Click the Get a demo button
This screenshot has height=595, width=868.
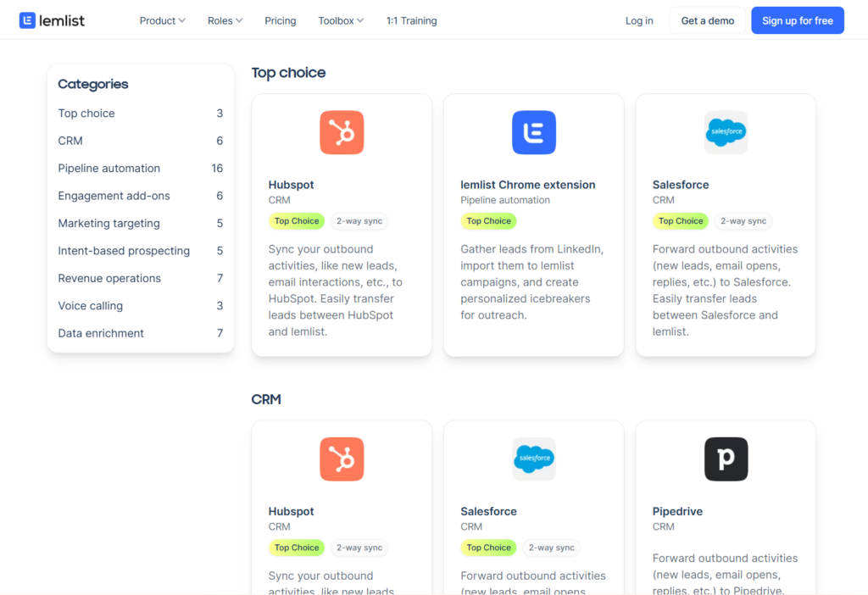[x=707, y=19]
